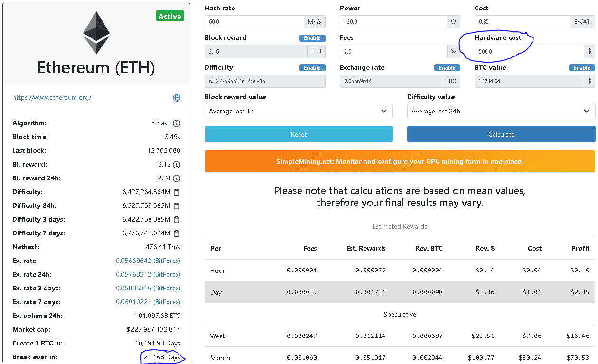Click the BTC value 34234.04 field

pyautogui.click(x=529, y=81)
